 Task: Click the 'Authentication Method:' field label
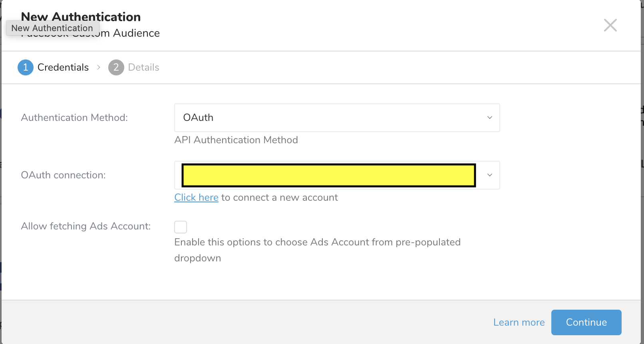coord(74,118)
